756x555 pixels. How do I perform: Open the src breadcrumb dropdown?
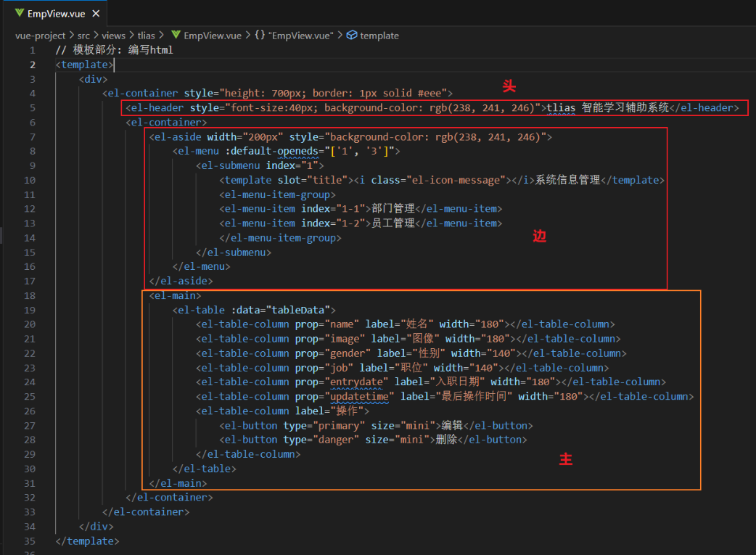(83, 35)
